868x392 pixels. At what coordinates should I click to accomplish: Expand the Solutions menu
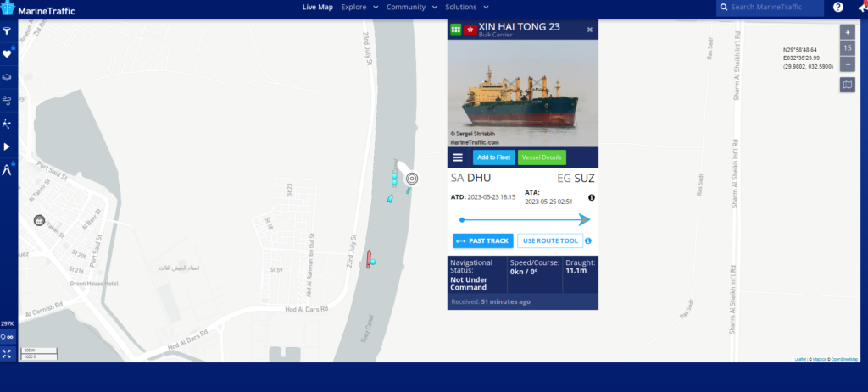[x=467, y=7]
